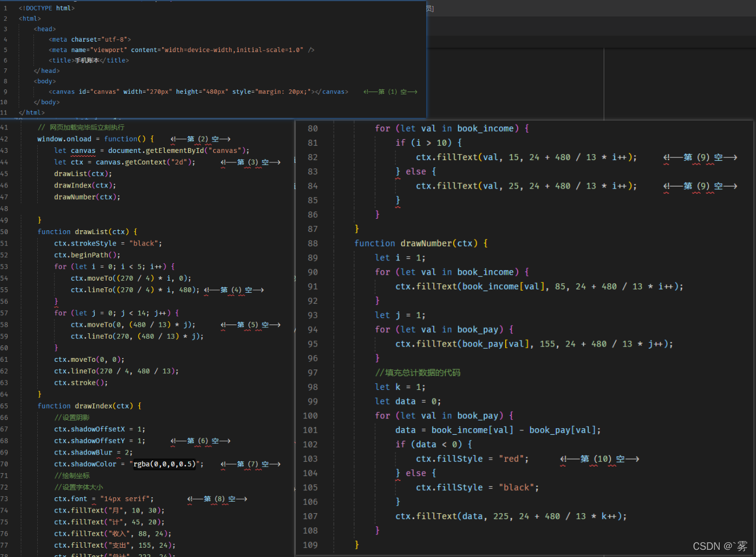Image resolution: width=756 pixels, height=557 pixels.
Task: Click the function drawList(ctx) definition line
Action: click(x=87, y=231)
